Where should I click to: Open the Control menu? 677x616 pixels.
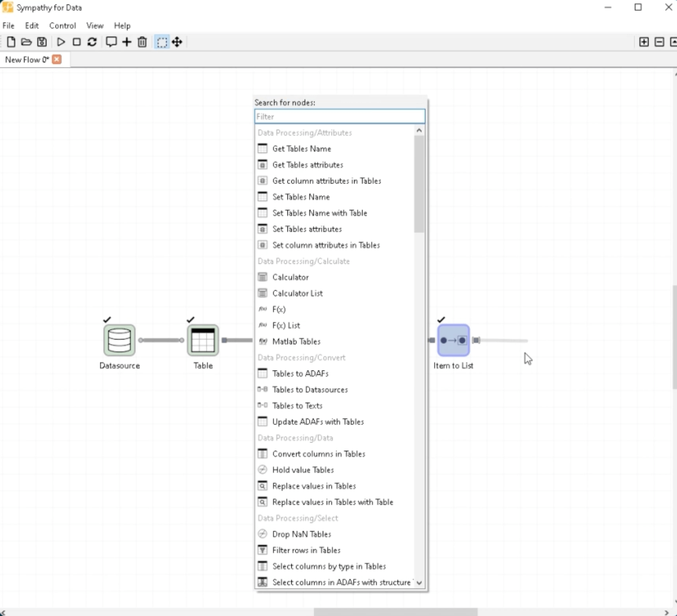[x=62, y=25]
